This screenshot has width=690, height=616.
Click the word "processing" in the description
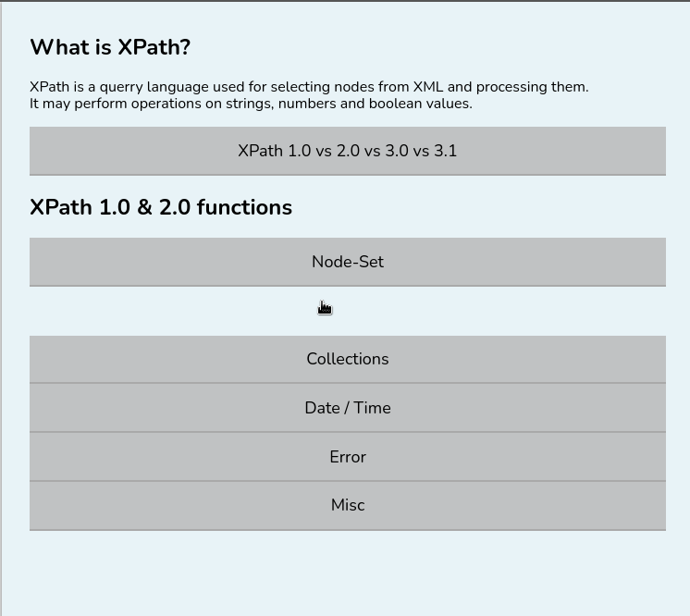pos(511,87)
